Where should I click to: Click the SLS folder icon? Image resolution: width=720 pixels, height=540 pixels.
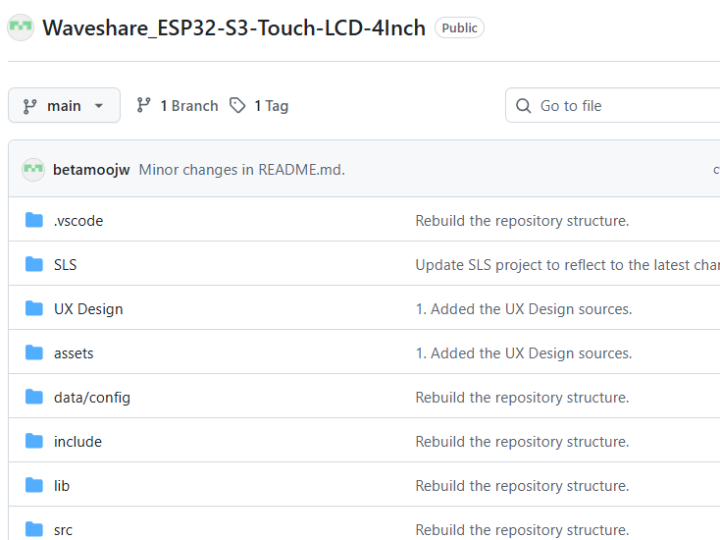click(x=34, y=265)
